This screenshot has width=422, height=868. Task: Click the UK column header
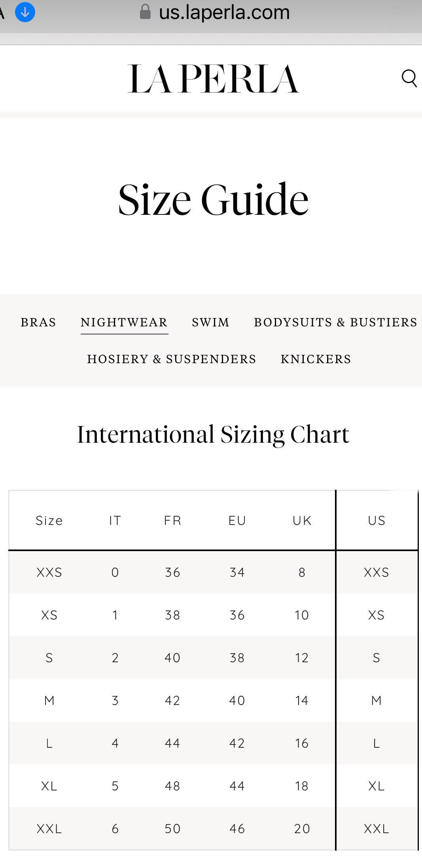pos(302,521)
